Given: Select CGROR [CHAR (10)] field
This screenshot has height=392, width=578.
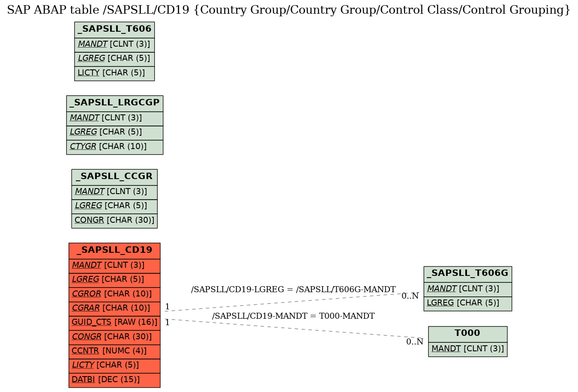Looking at the screenshot, I should [x=114, y=294].
